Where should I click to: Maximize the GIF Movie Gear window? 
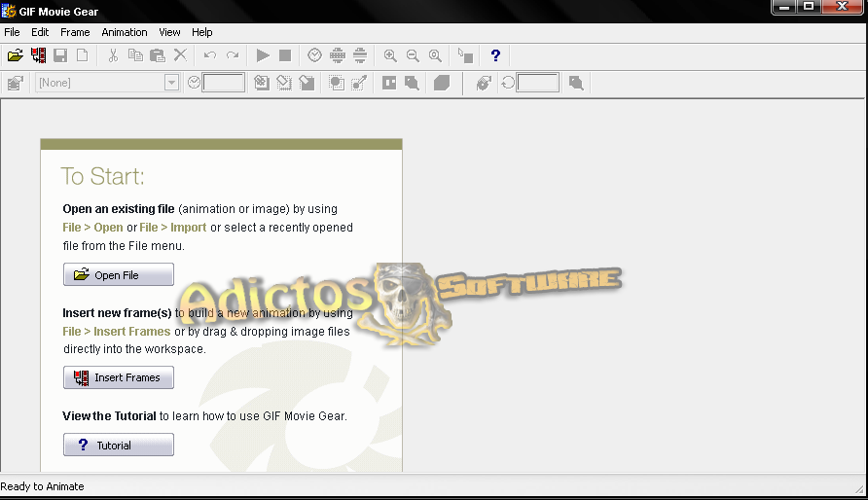[x=809, y=7]
